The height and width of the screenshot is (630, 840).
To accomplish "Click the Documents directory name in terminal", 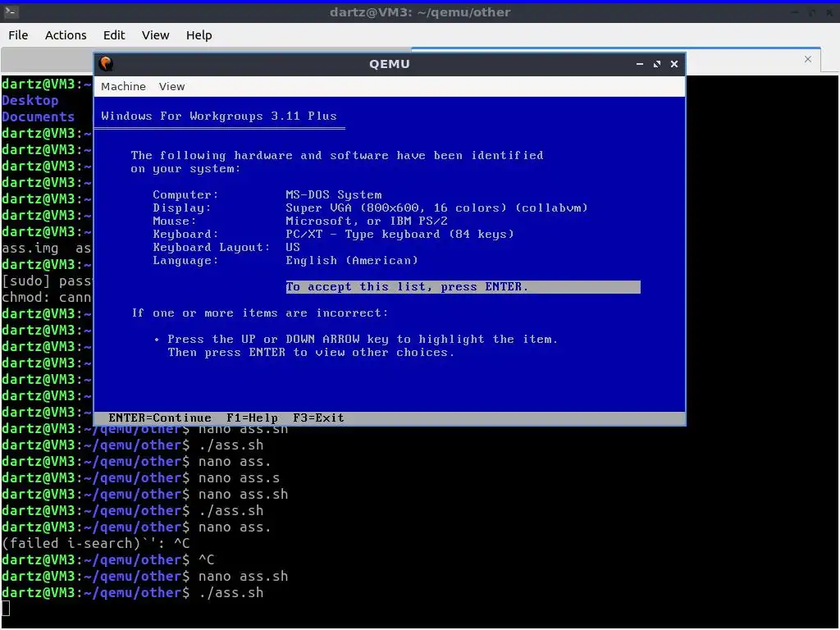I will point(38,116).
